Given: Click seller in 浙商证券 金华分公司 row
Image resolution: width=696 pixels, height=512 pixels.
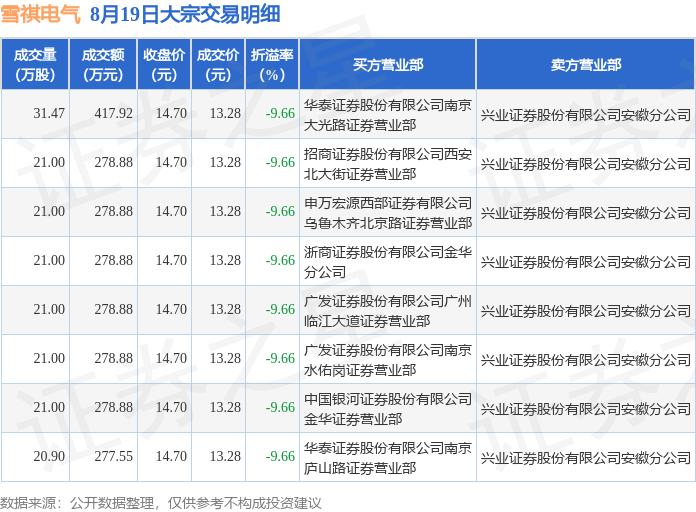Looking at the screenshot, I should click(586, 262).
